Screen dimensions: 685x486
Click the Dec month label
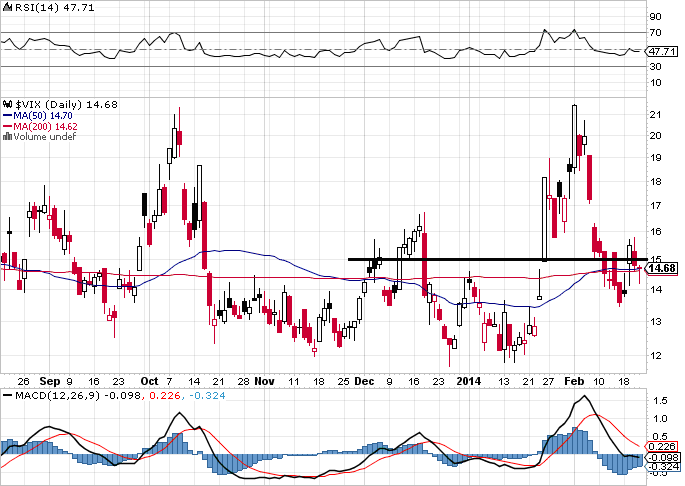click(x=364, y=382)
